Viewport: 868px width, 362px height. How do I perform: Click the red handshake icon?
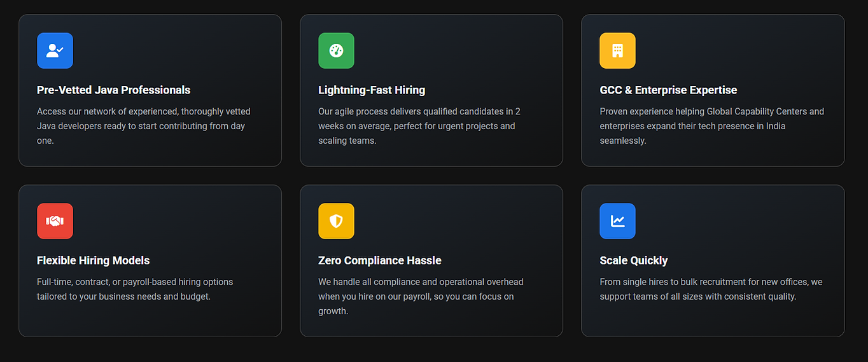55,221
